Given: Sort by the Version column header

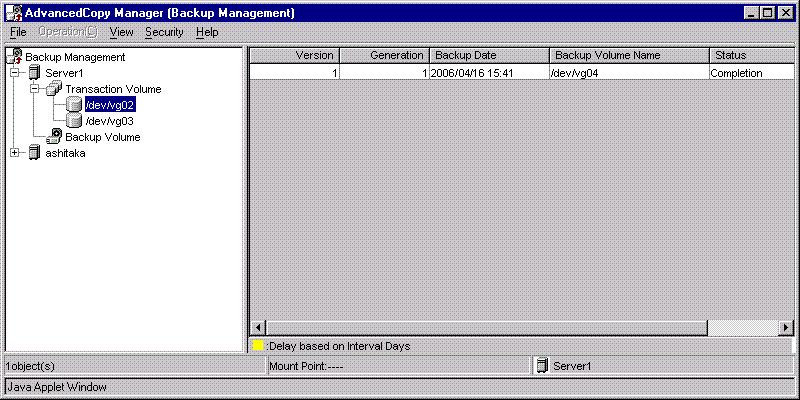Looking at the screenshot, I should coord(294,55).
